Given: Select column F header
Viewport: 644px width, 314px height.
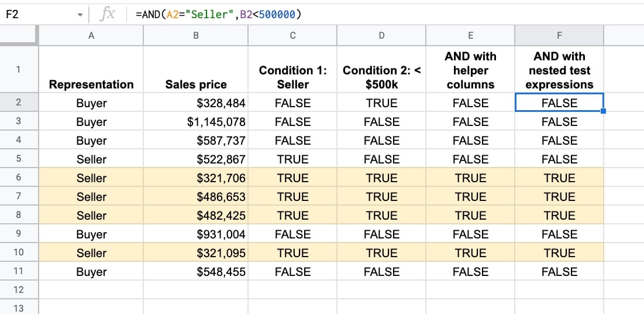Looking at the screenshot, I should pos(559,36).
